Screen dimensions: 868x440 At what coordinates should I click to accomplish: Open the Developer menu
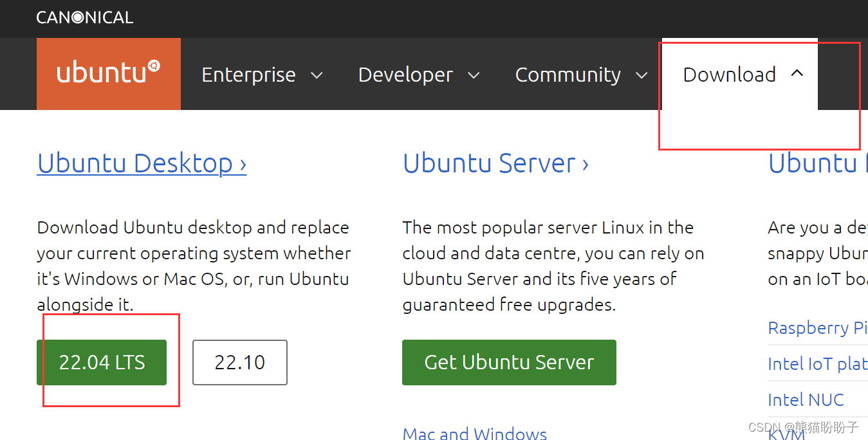coord(405,75)
